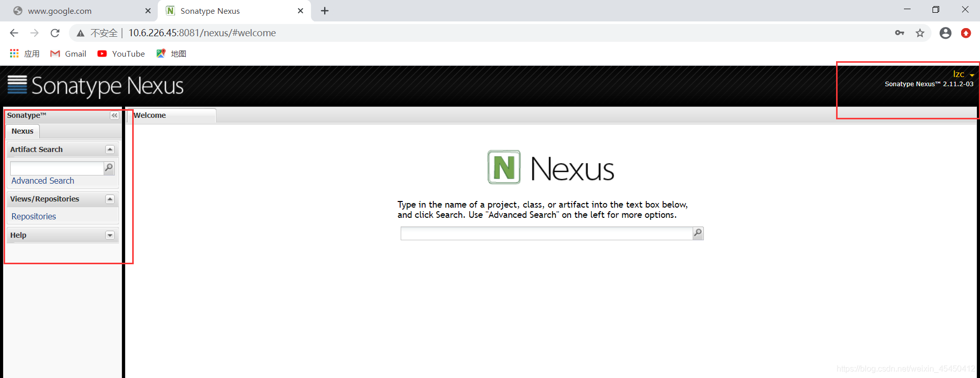Click the Sonatype Nexus header logo
Viewport: 980px width, 378px height.
tap(95, 86)
